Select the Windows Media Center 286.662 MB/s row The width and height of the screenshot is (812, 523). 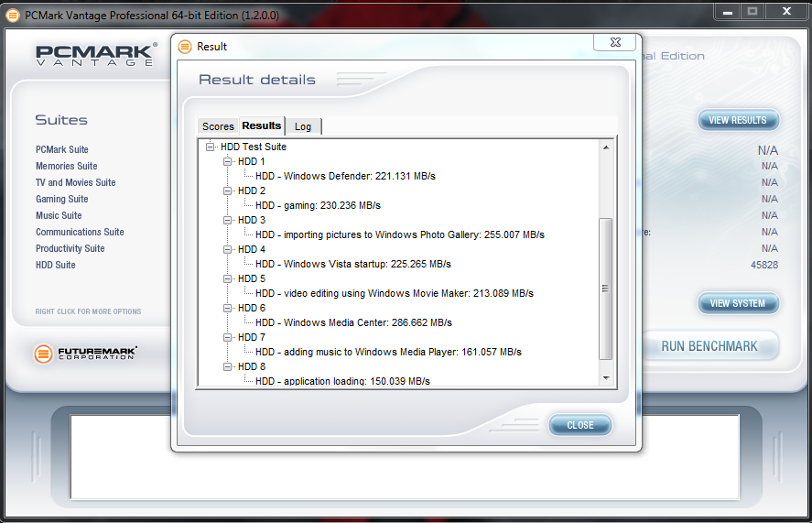353,323
